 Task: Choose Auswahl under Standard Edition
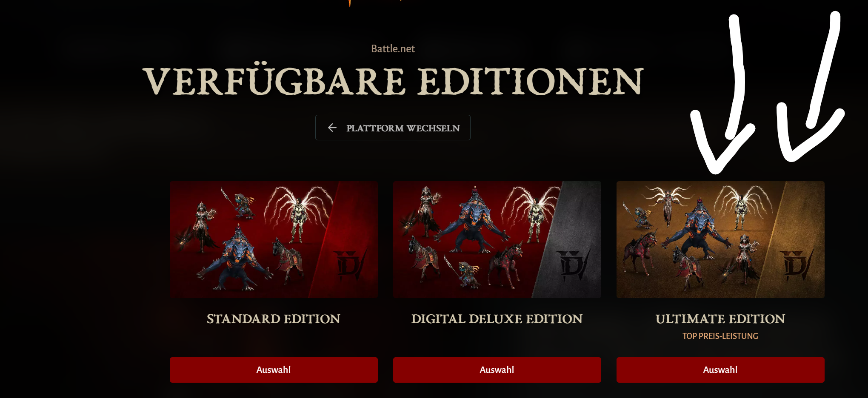(x=274, y=370)
